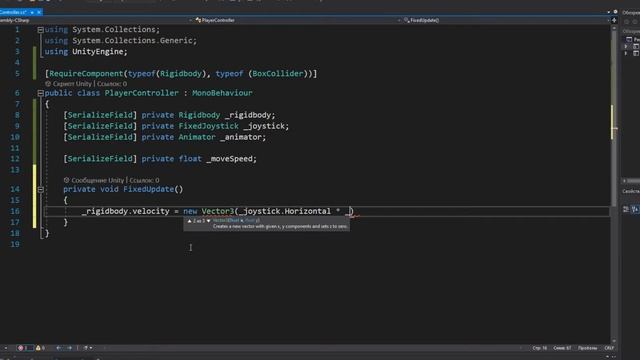Image resolution: width=640 pixels, height=360 pixels.
Task: Close the PlayerController.cs editor tab
Action: [x=39, y=12]
